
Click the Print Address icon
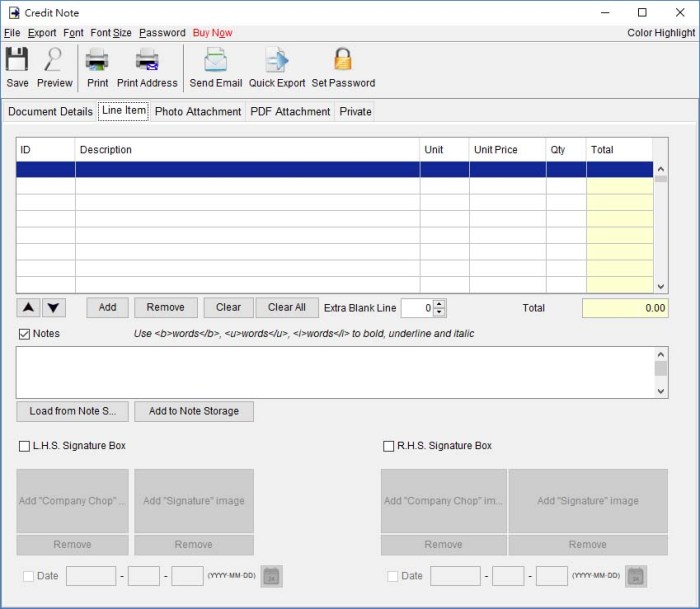(147, 59)
